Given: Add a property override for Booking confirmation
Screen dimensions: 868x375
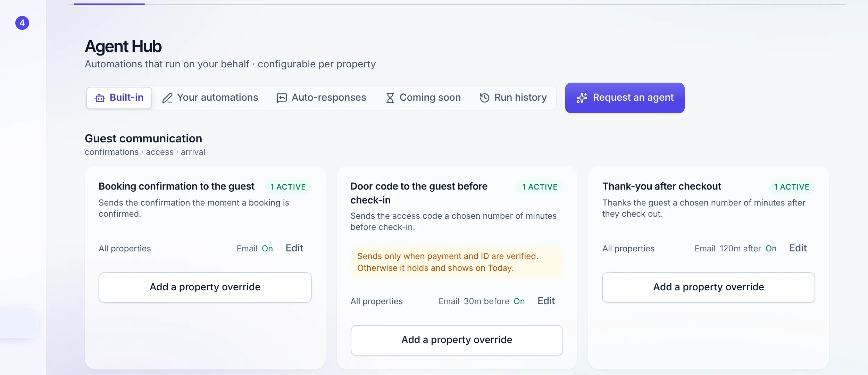Looking at the screenshot, I should pos(205,287).
